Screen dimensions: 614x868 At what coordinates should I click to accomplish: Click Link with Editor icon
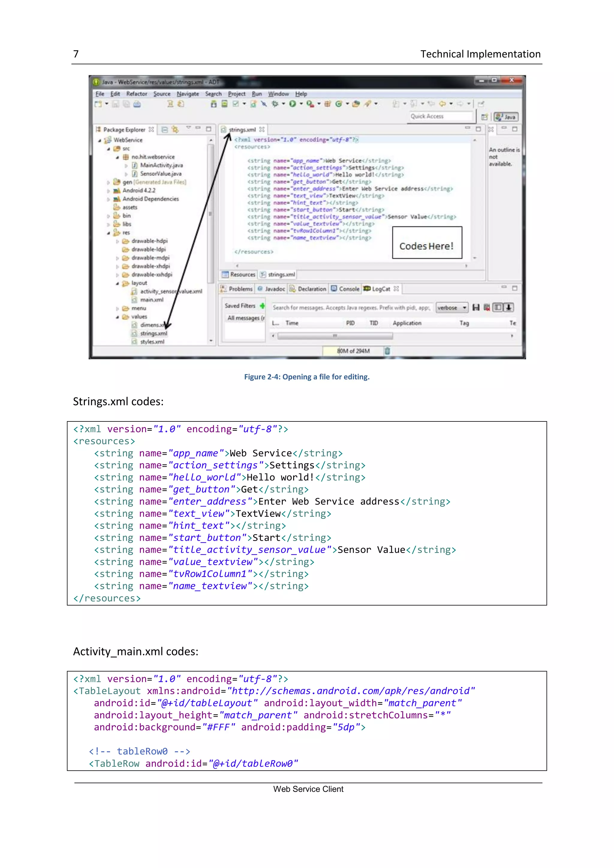(175, 130)
